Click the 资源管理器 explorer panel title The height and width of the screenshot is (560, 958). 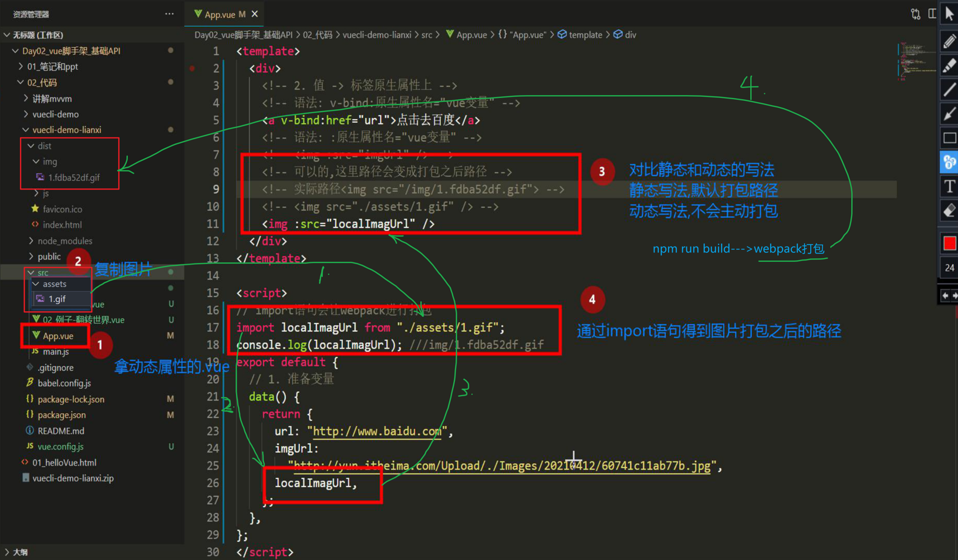click(x=31, y=14)
